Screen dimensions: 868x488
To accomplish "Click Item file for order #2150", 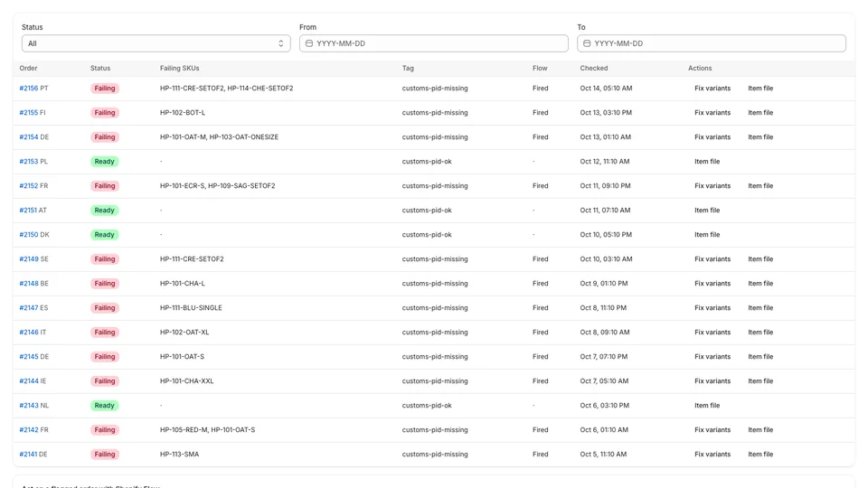I will [x=707, y=235].
